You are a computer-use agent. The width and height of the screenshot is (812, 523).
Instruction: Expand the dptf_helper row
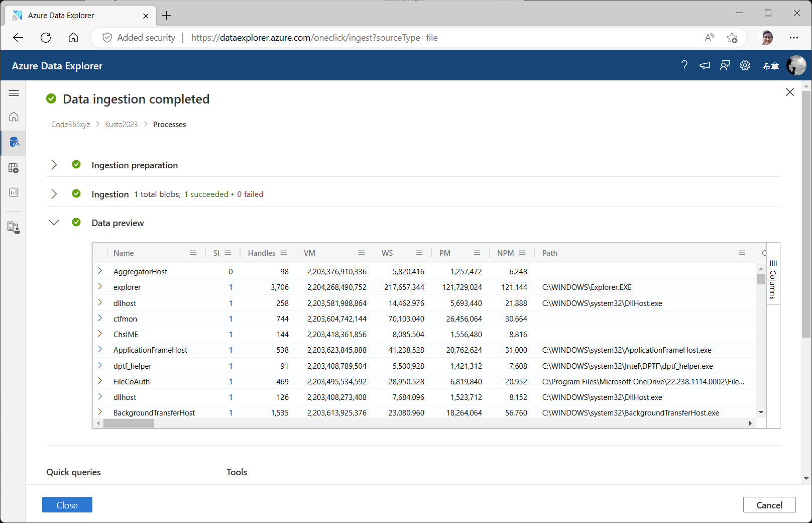coord(100,365)
